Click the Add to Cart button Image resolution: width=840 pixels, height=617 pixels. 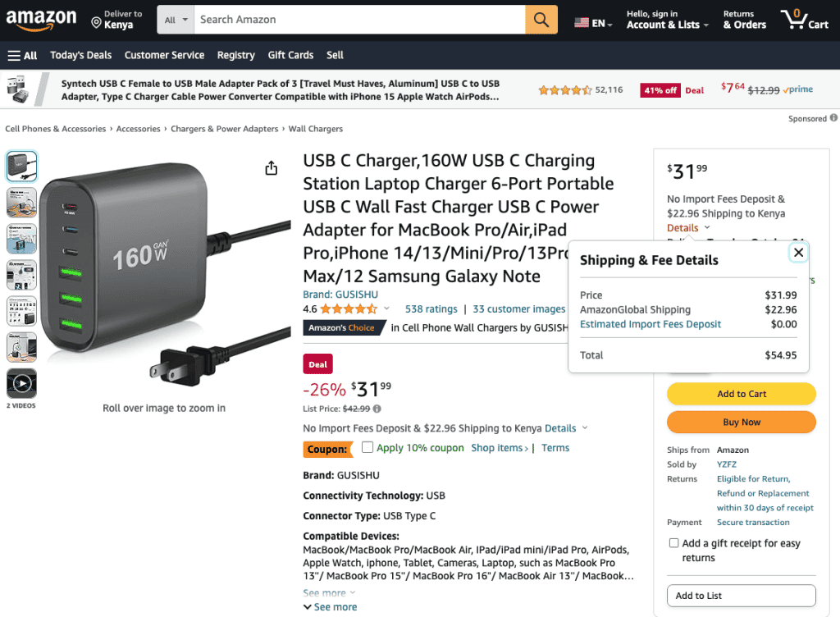[741, 394]
